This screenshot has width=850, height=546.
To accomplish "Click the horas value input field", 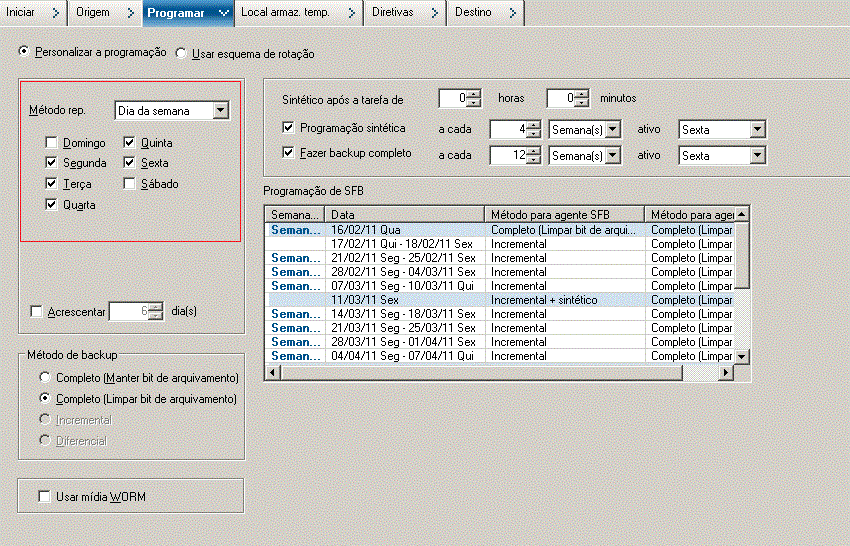I will pos(453,98).
